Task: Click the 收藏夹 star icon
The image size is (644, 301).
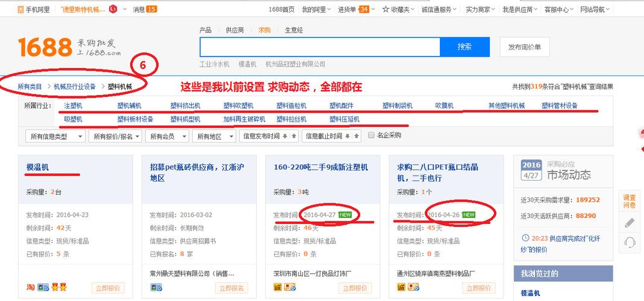Action: 385,9
